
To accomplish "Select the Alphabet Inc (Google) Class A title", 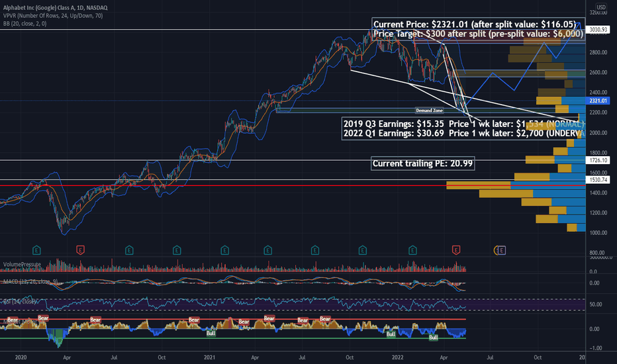I will (55, 7).
